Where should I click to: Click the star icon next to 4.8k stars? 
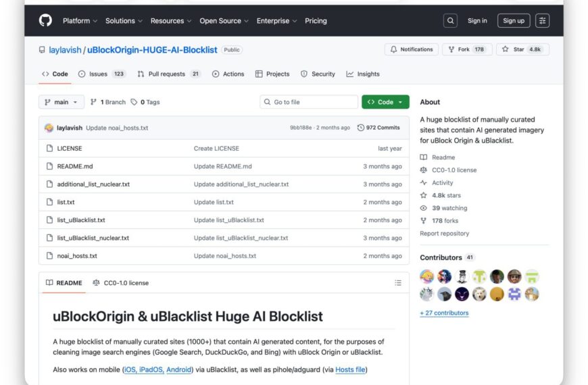423,195
